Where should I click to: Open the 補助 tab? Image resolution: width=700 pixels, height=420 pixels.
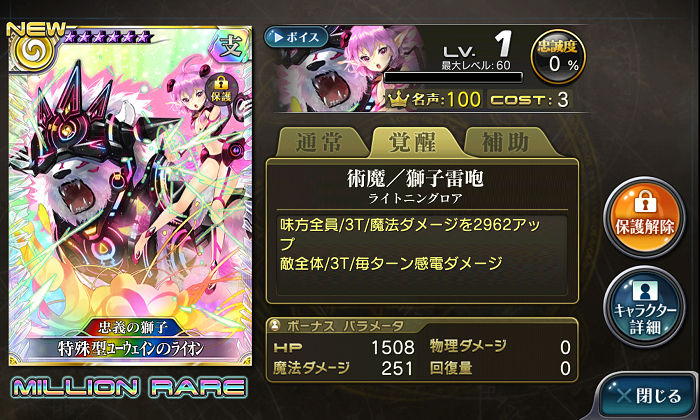click(508, 142)
